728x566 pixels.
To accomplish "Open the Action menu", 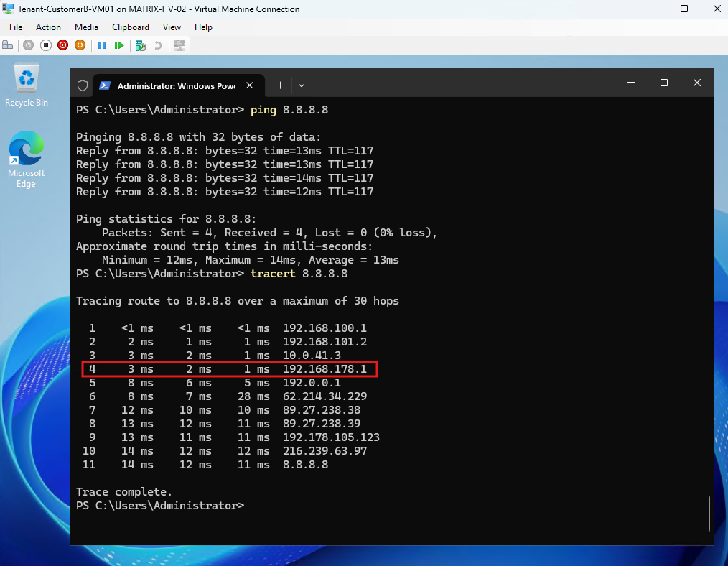I will [x=48, y=27].
